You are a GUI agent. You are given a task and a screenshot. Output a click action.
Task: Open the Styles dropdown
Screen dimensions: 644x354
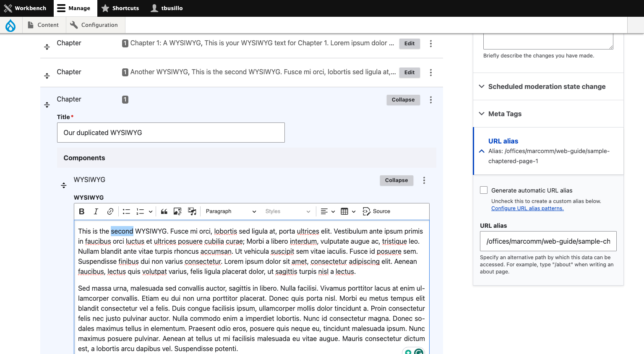point(287,211)
